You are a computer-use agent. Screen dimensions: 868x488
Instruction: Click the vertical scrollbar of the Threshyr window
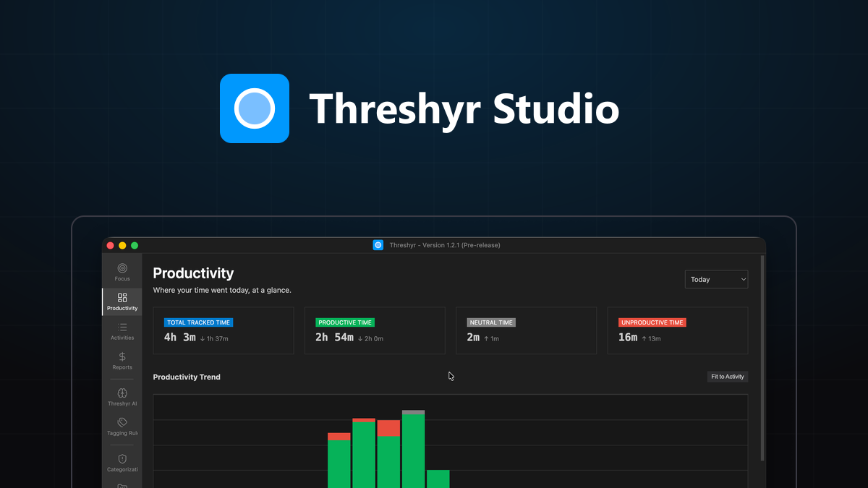762,357
